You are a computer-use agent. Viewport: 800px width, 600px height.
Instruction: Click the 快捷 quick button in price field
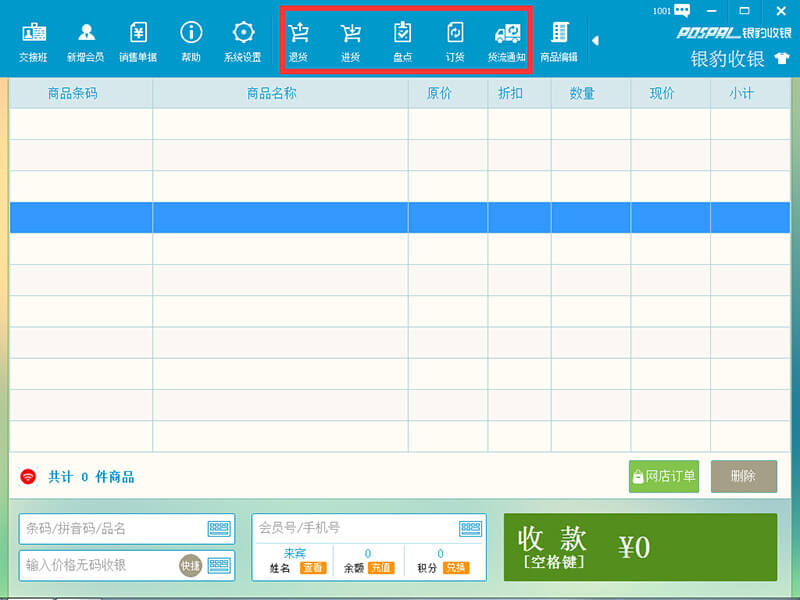point(190,565)
